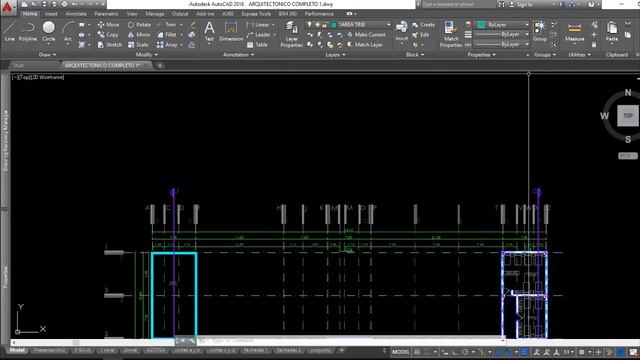The image size is (640, 360).
Task: Open the Layer Properties manager
Action: [x=291, y=34]
